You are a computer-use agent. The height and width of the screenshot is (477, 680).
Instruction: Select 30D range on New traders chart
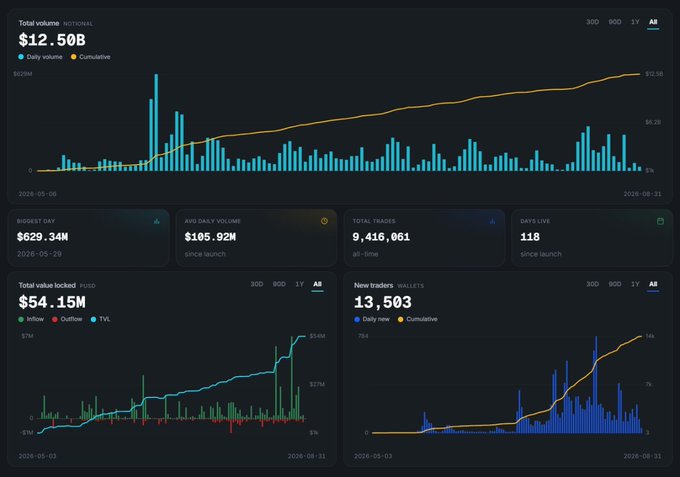click(592, 284)
